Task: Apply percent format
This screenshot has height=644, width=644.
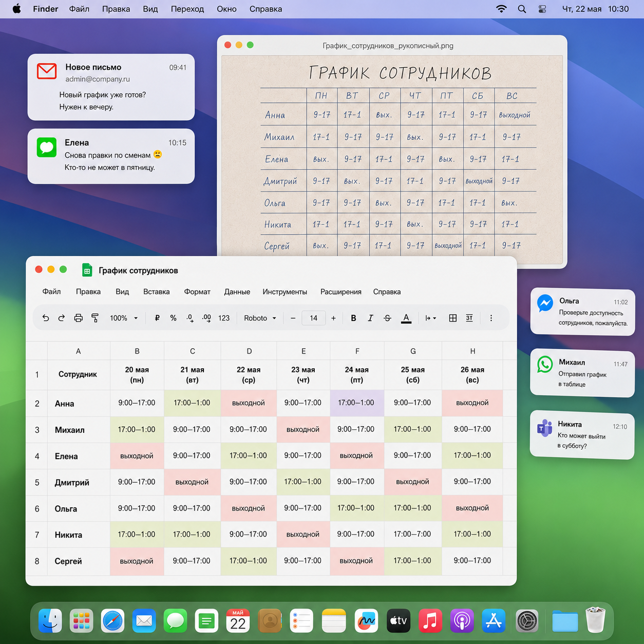Action: pyautogui.click(x=173, y=318)
